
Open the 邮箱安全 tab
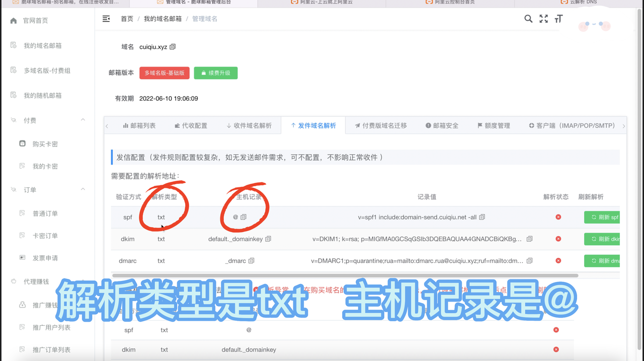[442, 125]
